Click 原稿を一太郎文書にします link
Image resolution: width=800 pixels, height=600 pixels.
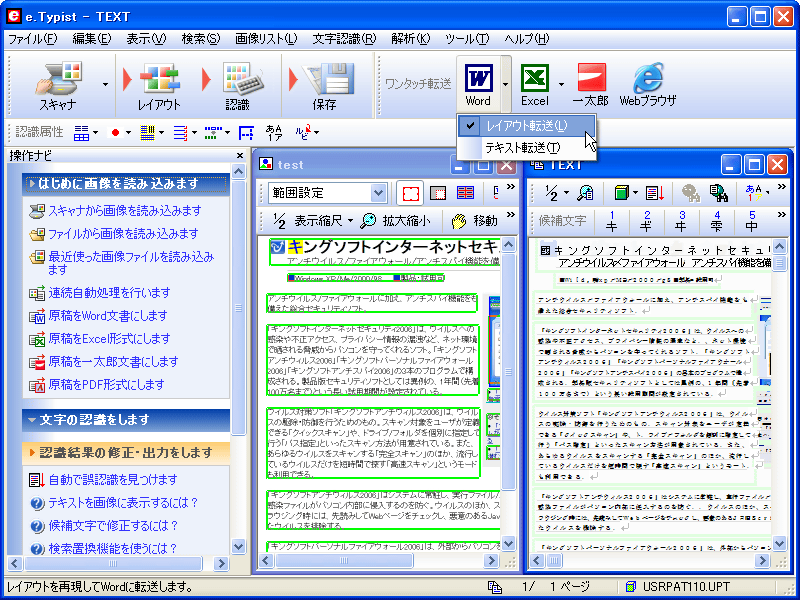(x=113, y=362)
